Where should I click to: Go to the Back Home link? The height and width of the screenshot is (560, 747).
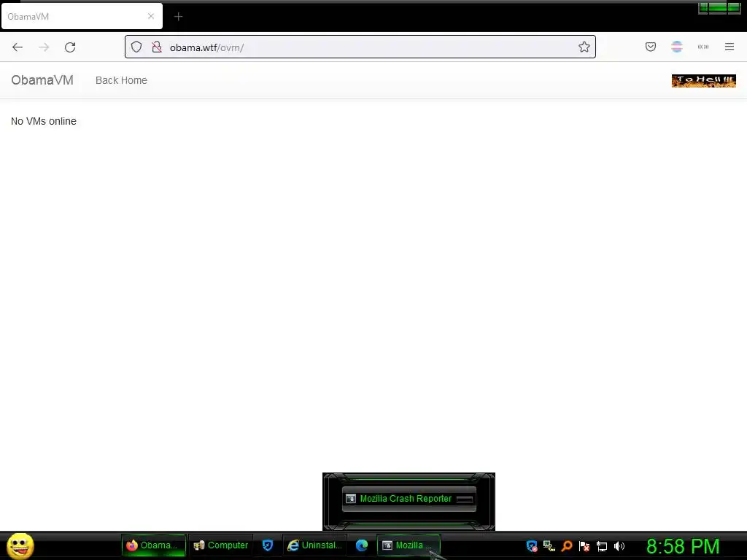(122, 80)
